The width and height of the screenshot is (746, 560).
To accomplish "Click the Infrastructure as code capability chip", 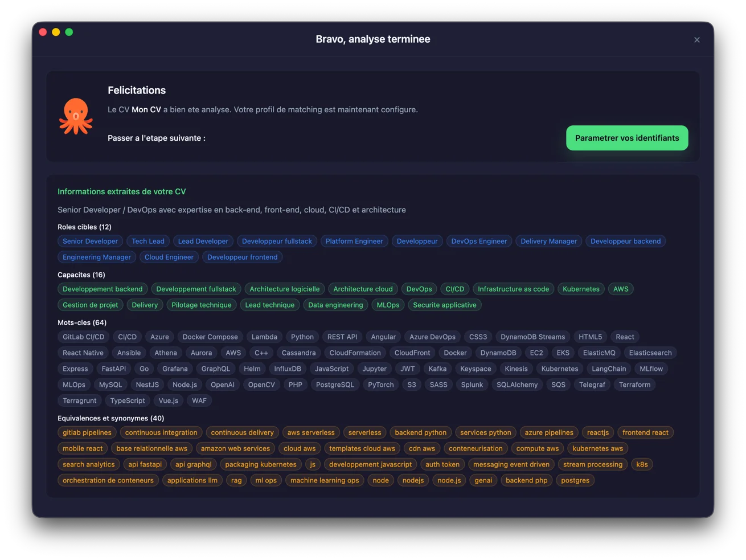I will coord(513,289).
